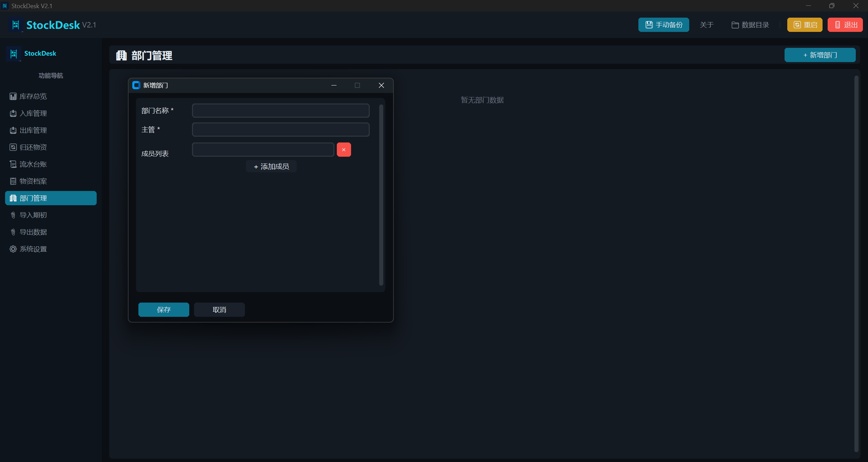The width and height of the screenshot is (868, 462).
Task: Go to 入库管理 page
Action: pyautogui.click(x=51, y=113)
